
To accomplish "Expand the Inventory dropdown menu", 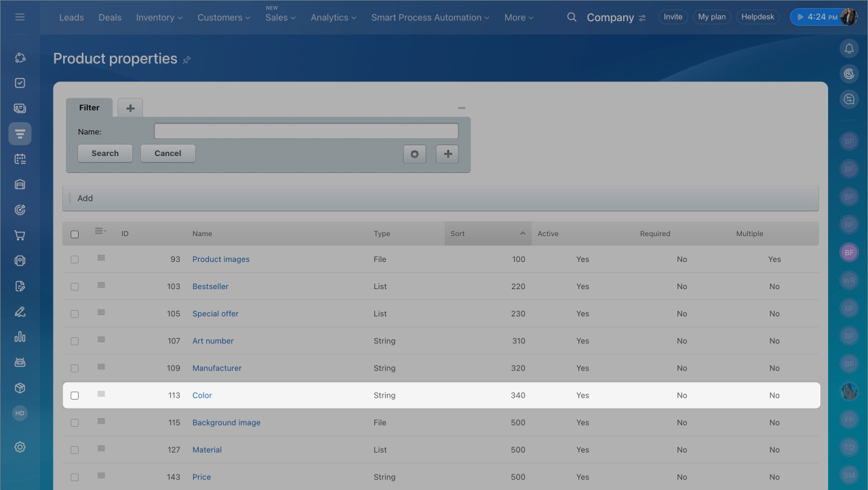I will pos(159,18).
